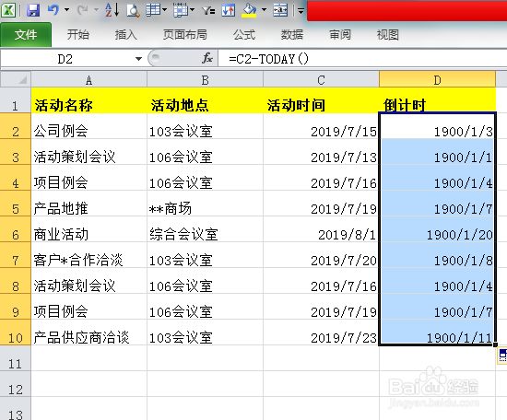Select cell containing 商业活动
This screenshot has width=507, height=420.
pos(88,229)
